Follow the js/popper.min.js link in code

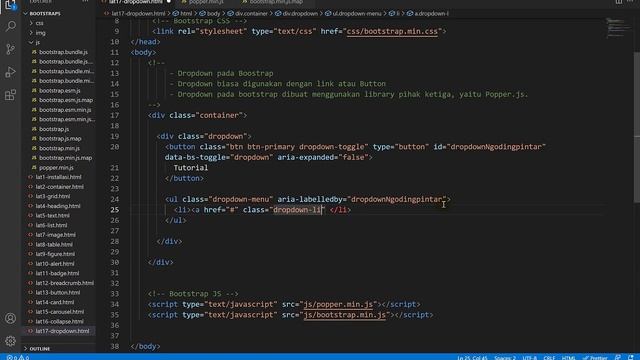pyautogui.click(x=338, y=304)
